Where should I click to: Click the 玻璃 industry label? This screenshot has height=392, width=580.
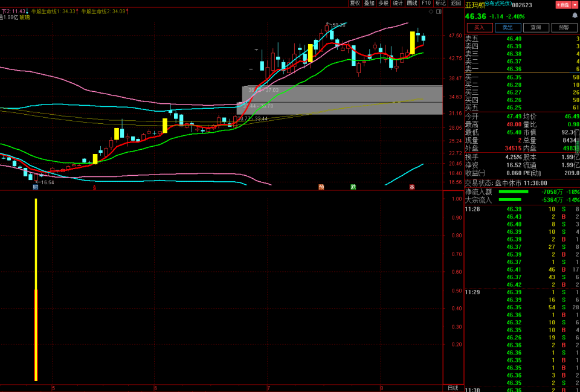(24, 17)
